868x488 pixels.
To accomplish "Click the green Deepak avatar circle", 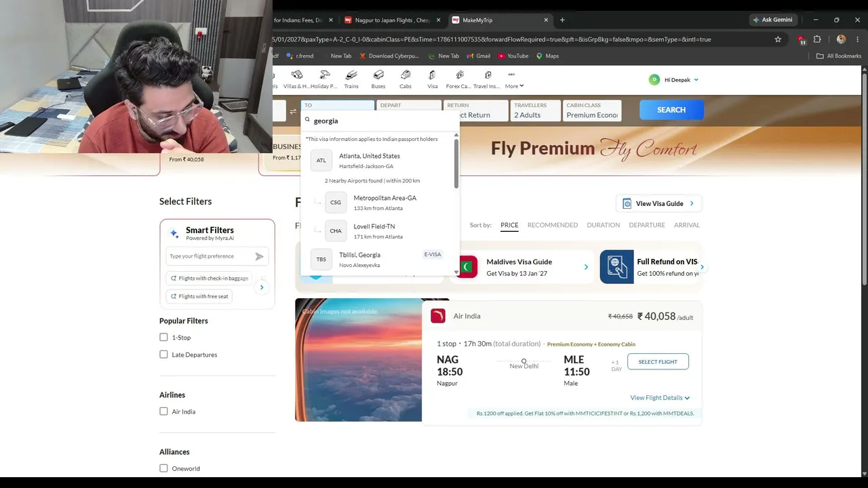I will pyautogui.click(x=654, y=80).
